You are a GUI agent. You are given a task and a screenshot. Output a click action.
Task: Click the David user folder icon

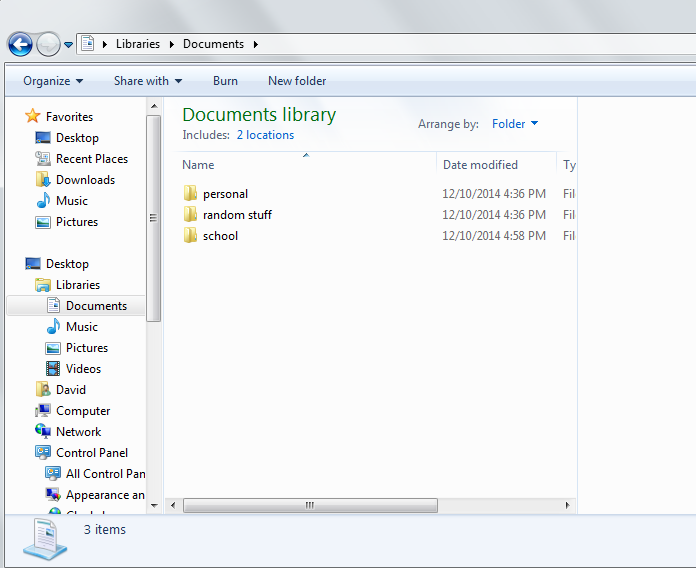pos(43,389)
